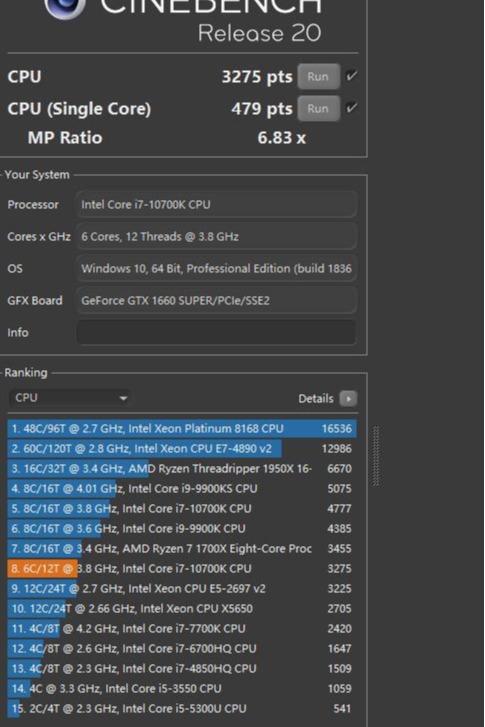This screenshot has width=485, height=727.
Task: Select ranking row 11 Core i7-7700K
Action: [x=182, y=628]
